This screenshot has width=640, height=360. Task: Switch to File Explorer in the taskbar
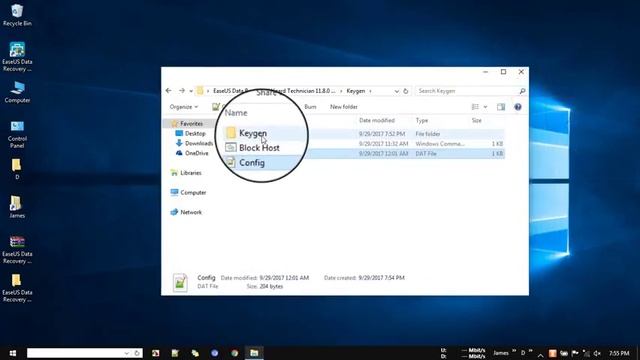click(254, 353)
